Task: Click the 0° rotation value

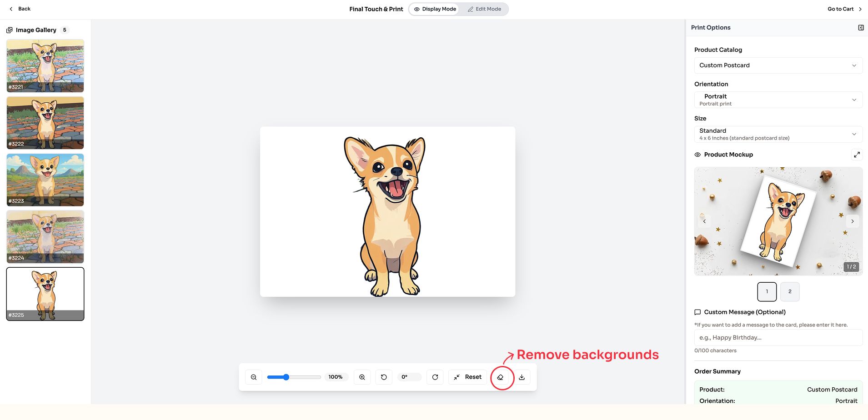Action: 409,377
